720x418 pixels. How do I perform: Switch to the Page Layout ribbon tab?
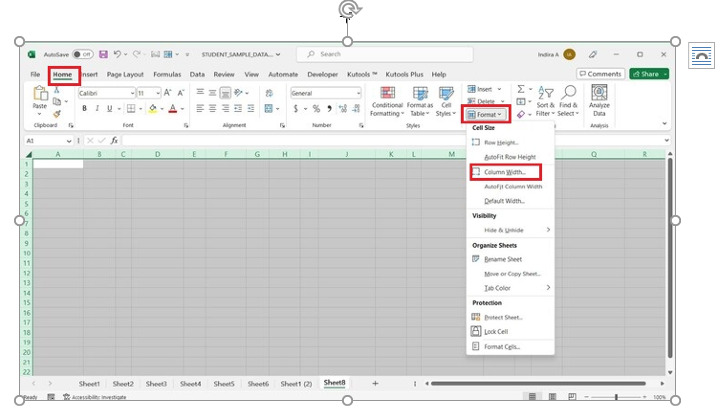(126, 74)
